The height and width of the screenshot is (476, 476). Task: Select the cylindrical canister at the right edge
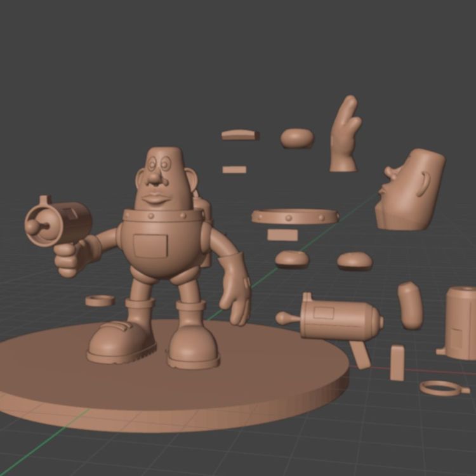pos(458,323)
